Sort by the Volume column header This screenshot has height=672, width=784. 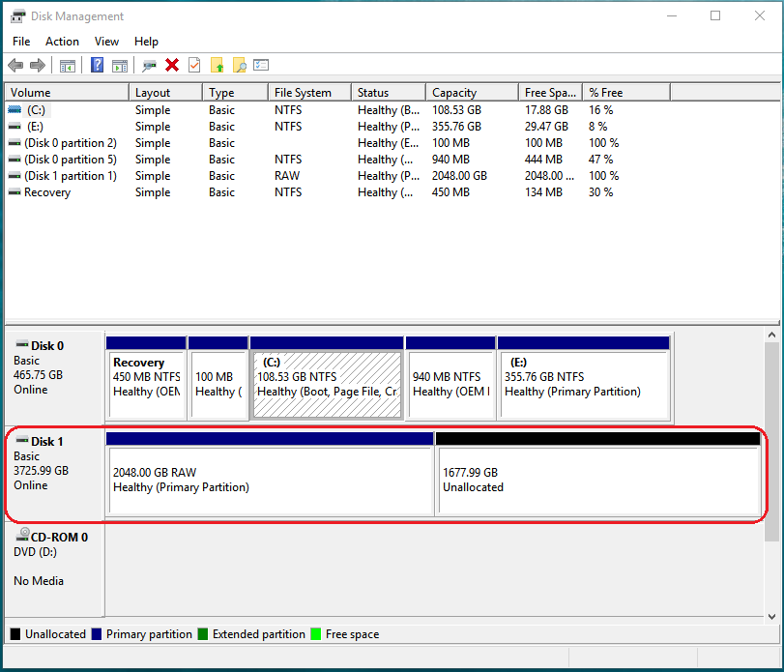tap(67, 93)
